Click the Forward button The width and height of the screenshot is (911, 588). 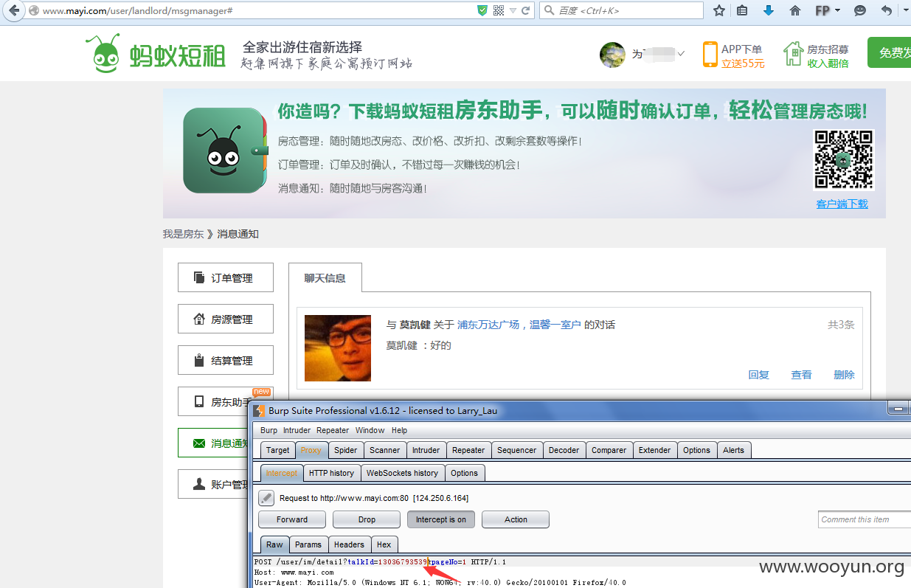[292, 519]
